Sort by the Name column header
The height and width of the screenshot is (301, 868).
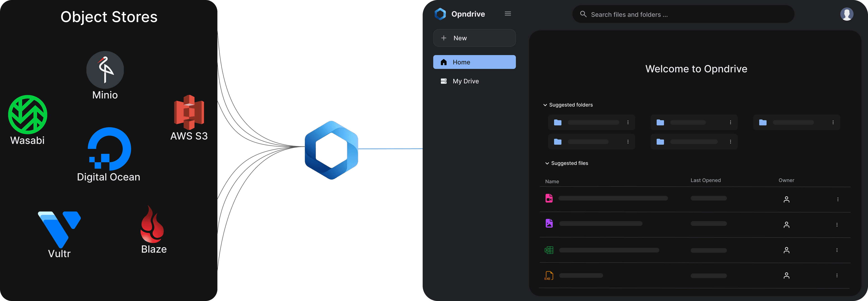552,182
